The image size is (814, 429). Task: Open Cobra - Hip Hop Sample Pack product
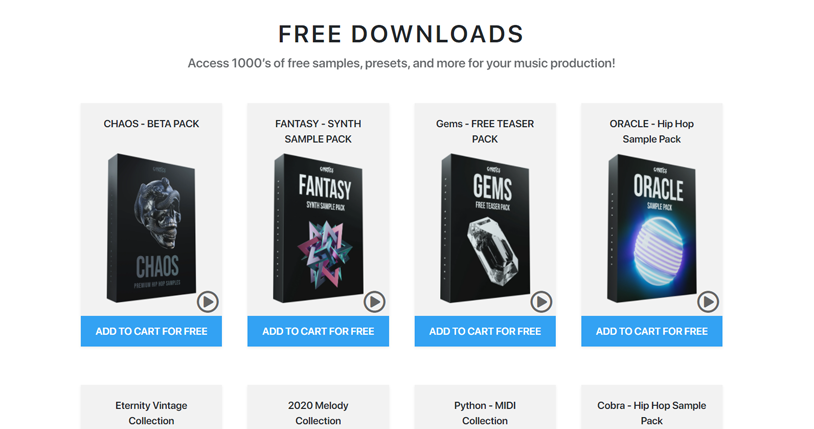click(652, 413)
